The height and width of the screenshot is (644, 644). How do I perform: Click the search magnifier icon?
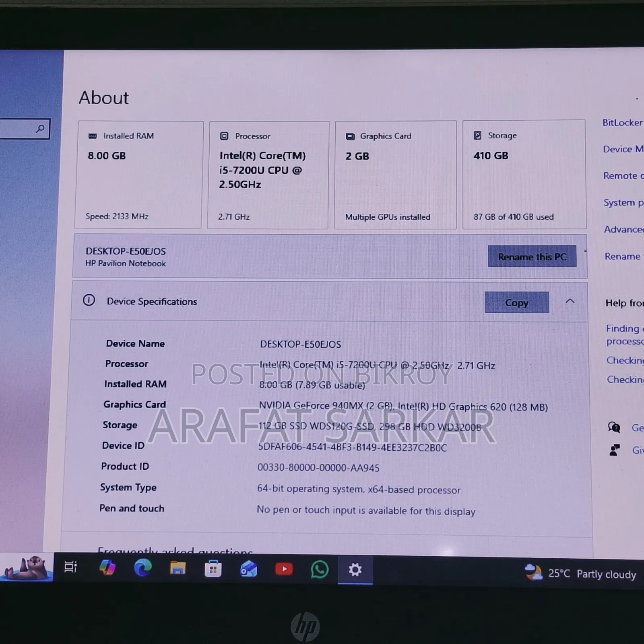click(x=40, y=129)
